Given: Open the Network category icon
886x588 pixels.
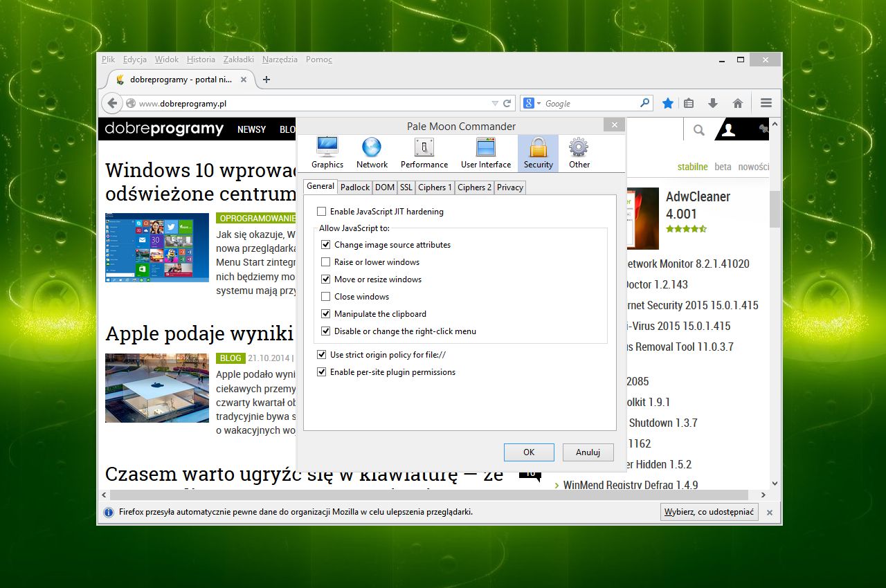Looking at the screenshot, I should (372, 153).
